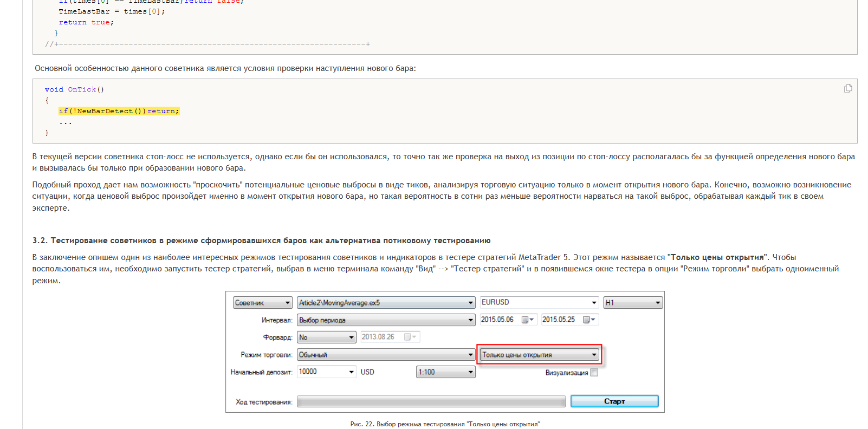The image size is (868, 429).
Task: Open the Советник type dropdown
Action: coord(263,303)
